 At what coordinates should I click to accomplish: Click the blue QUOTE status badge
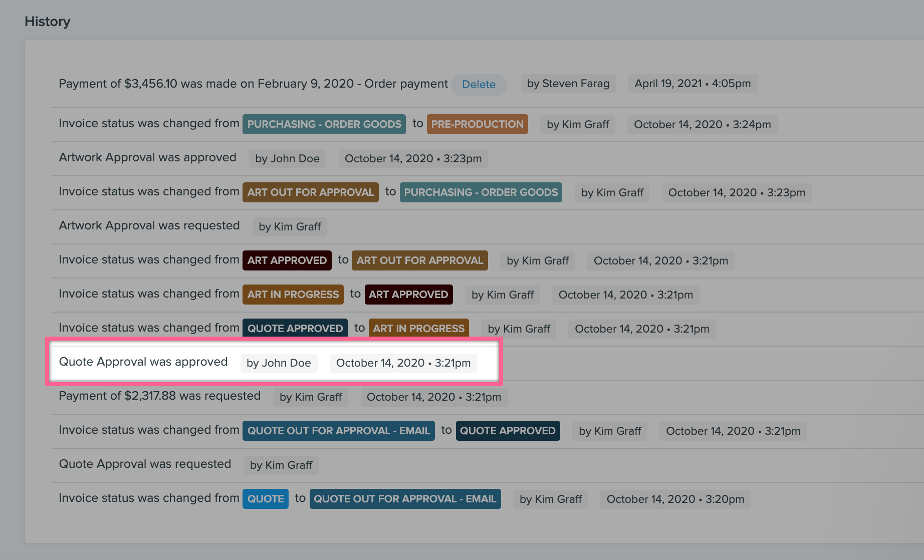tap(266, 499)
